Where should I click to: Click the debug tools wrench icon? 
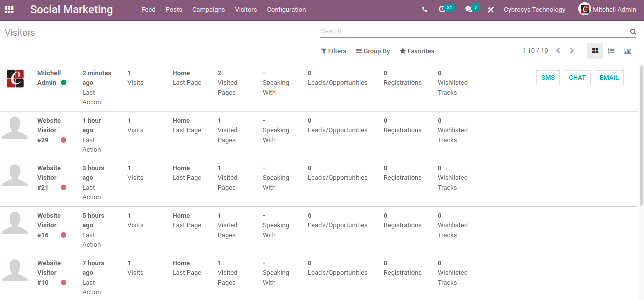(x=491, y=10)
